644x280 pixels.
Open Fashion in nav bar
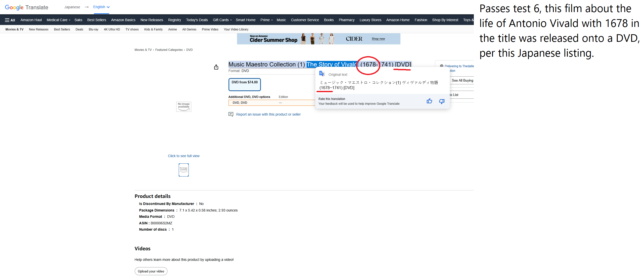pyautogui.click(x=421, y=20)
